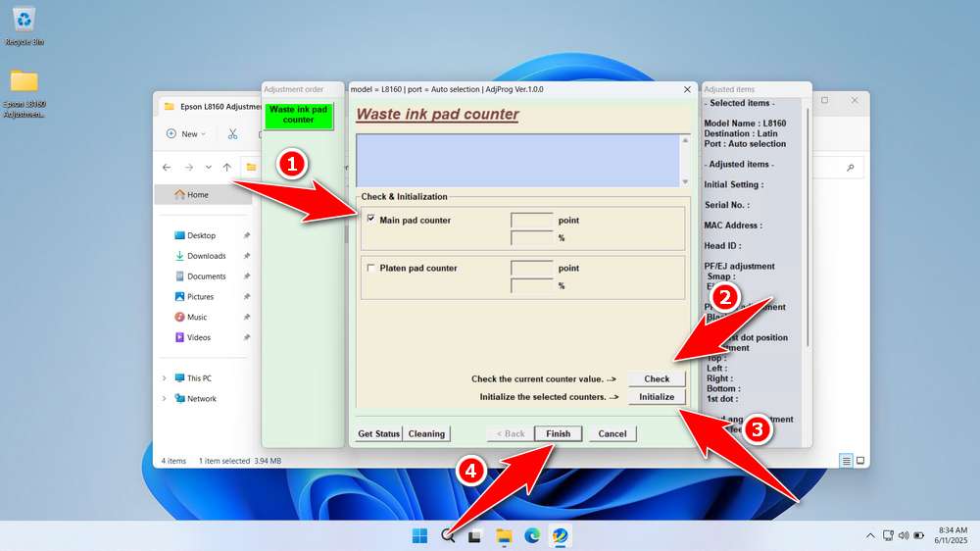Show hidden system tray icons chevron
This screenshot has width=980, height=551.
(870, 535)
